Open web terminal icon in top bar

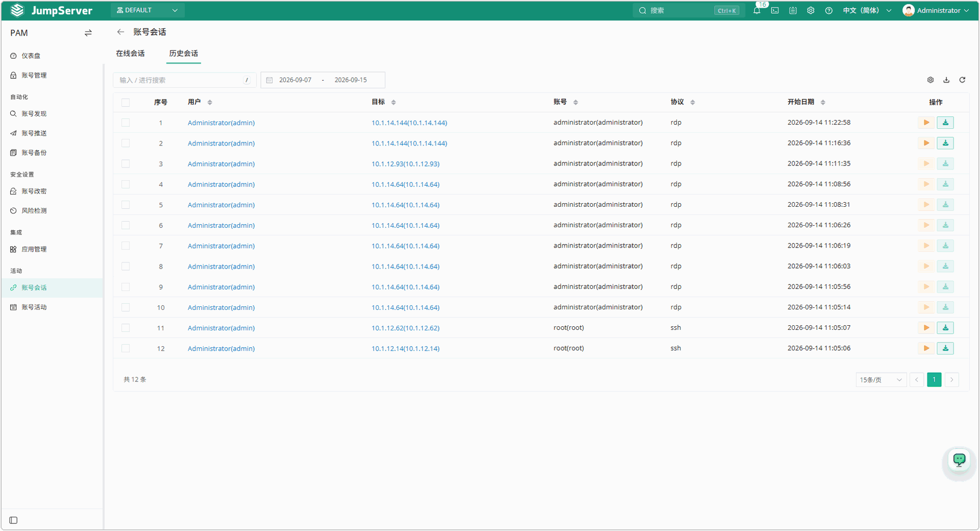(x=775, y=10)
